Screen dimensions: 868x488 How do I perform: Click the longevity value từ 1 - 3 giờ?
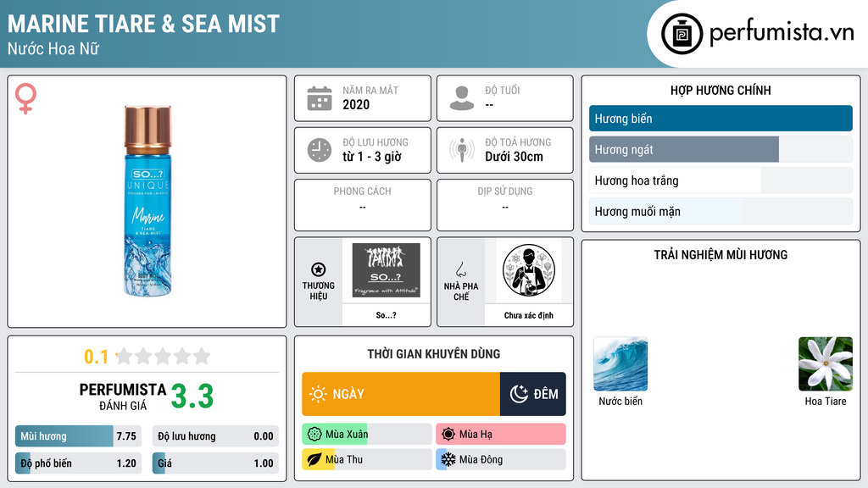[372, 157]
